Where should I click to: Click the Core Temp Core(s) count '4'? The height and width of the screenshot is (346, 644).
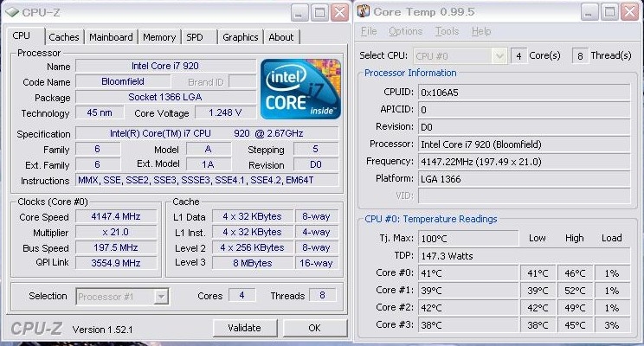(518, 56)
